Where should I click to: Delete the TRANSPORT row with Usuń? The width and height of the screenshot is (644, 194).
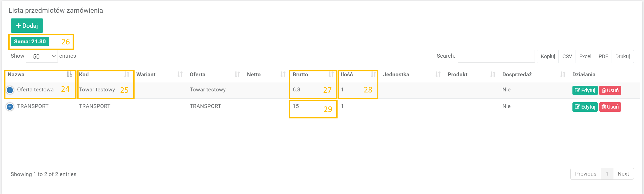(x=610, y=107)
